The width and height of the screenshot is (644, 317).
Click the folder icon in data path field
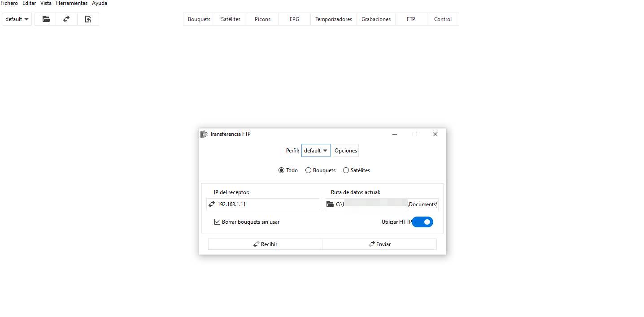330,204
